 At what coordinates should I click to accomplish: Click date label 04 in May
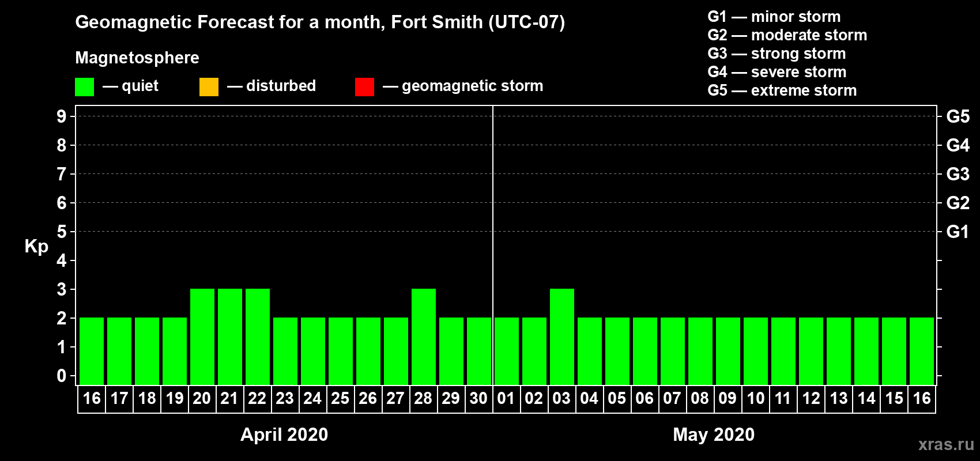pos(589,398)
